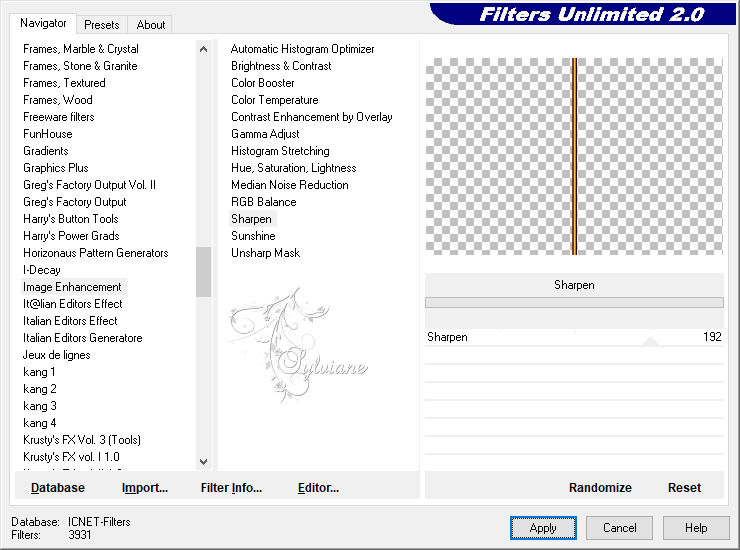The height and width of the screenshot is (550, 740).
Task: Choose Contrast Enhancement by Overlay filter
Action: tap(311, 117)
